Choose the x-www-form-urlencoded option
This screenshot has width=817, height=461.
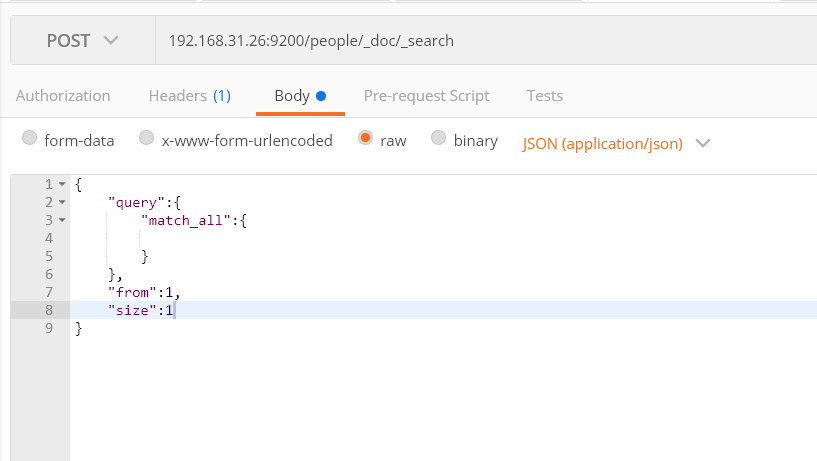[x=147, y=140]
